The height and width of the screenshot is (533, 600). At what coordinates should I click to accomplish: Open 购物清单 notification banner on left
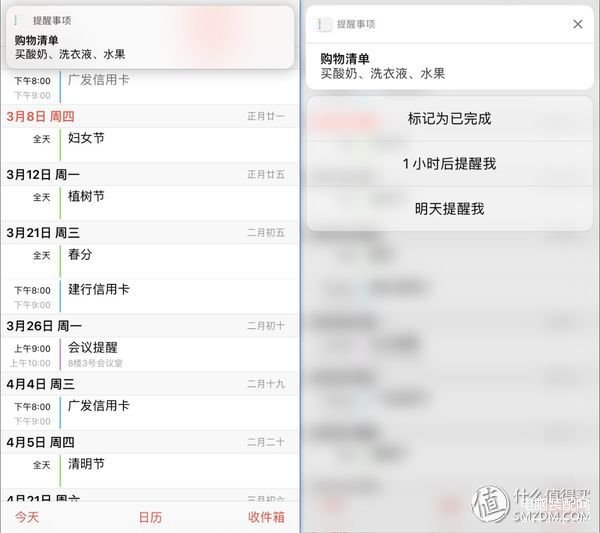click(x=150, y=37)
